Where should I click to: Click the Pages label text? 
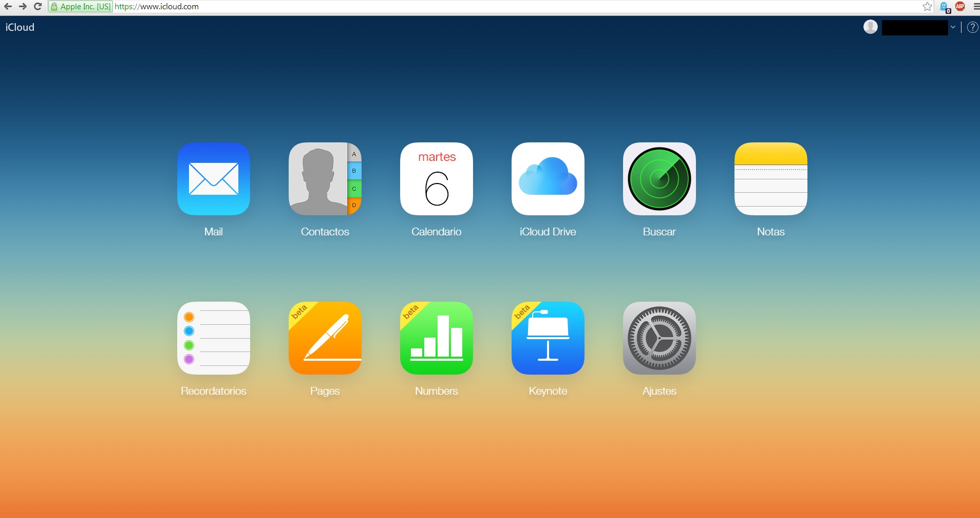[x=325, y=391]
